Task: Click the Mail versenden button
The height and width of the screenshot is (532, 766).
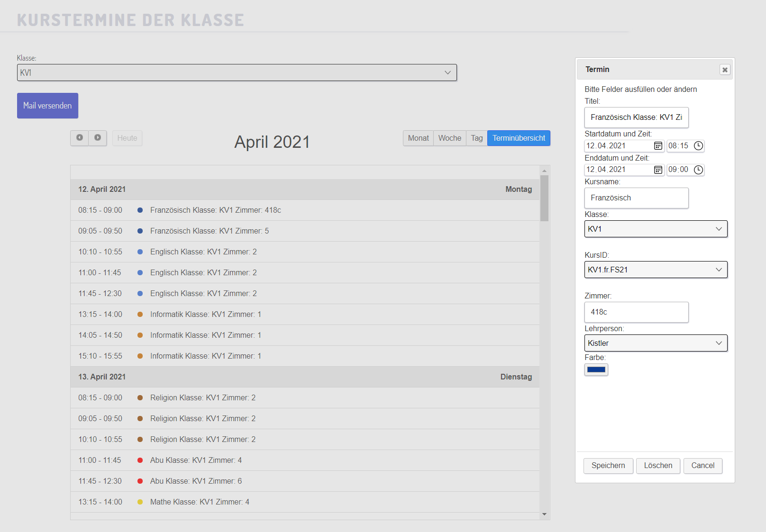Action: pos(47,106)
